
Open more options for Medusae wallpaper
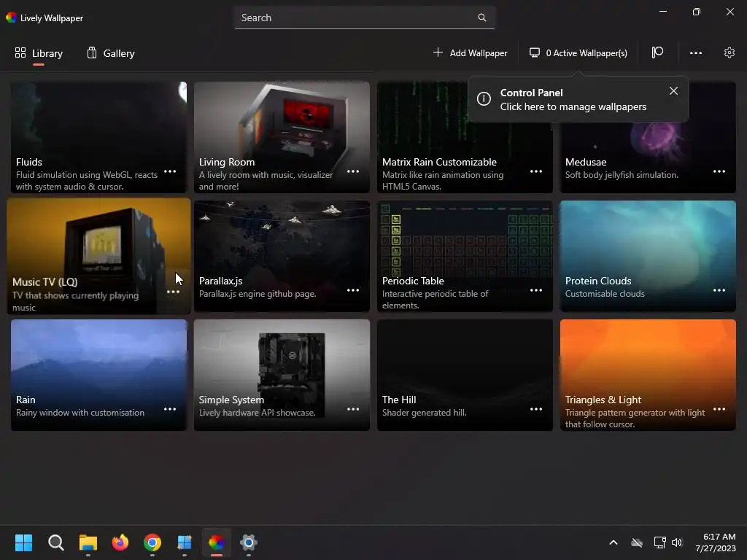(719, 171)
